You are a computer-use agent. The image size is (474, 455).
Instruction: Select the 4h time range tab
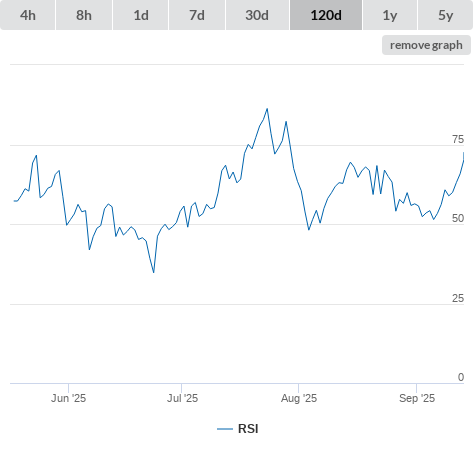tap(28, 15)
